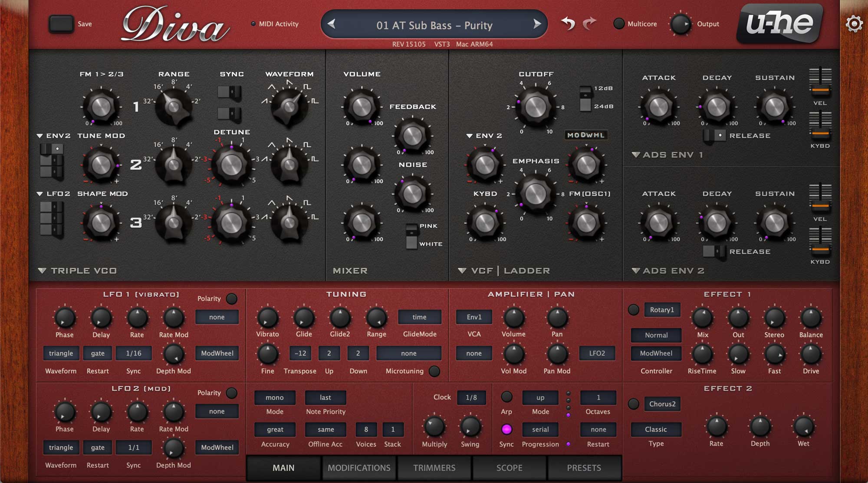The height and width of the screenshot is (483, 868).
Task: Click the u-he logo
Action: (x=779, y=23)
